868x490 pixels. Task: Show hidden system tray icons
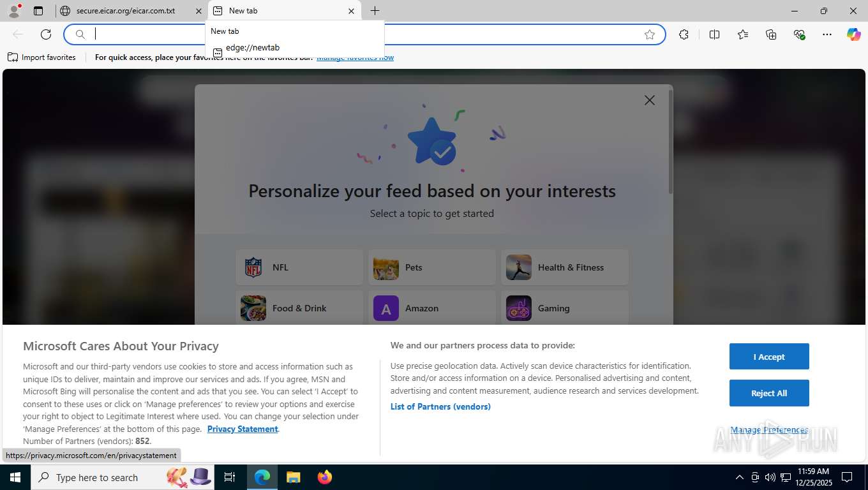coord(740,477)
